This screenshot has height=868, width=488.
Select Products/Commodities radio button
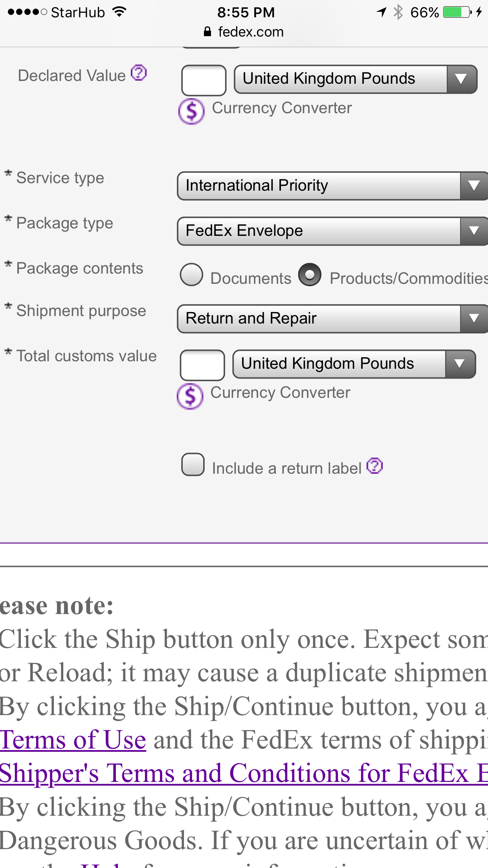coord(310,275)
